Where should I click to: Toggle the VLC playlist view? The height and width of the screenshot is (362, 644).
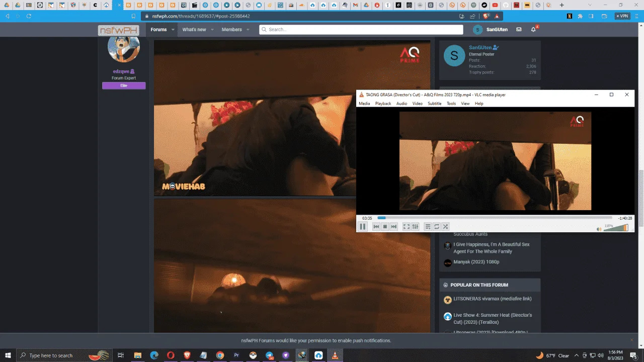click(428, 227)
